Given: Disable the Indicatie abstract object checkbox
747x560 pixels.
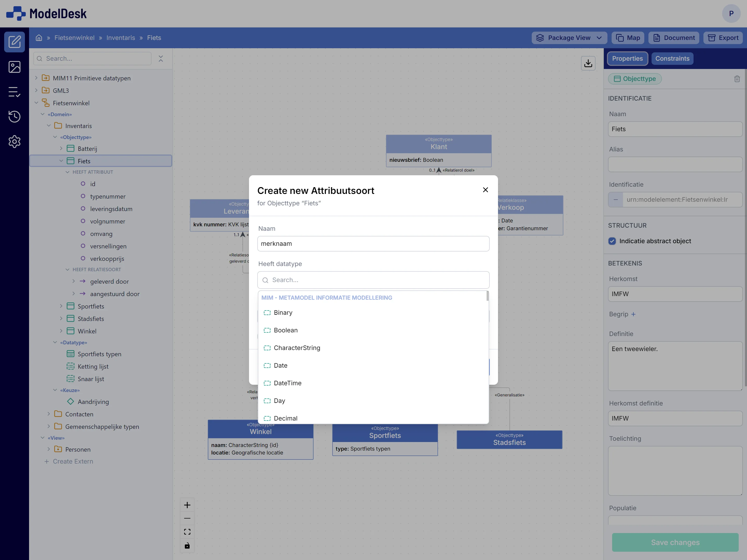Looking at the screenshot, I should click(612, 241).
